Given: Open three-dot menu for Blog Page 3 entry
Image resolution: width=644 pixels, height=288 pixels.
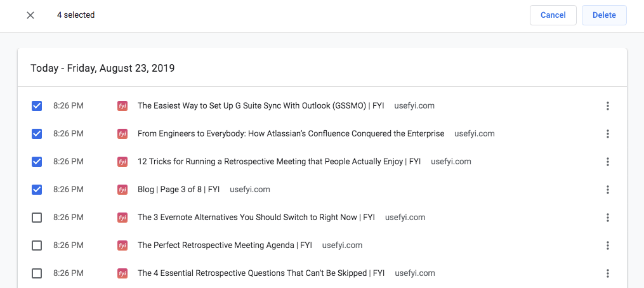Looking at the screenshot, I should 607,190.
